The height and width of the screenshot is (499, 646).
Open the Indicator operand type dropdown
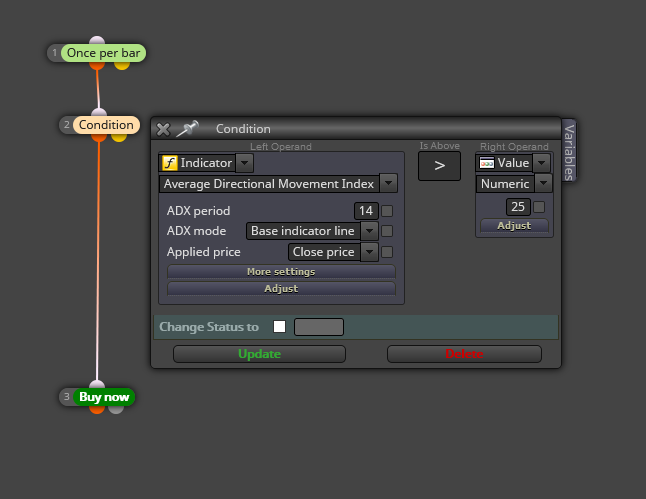(245, 163)
